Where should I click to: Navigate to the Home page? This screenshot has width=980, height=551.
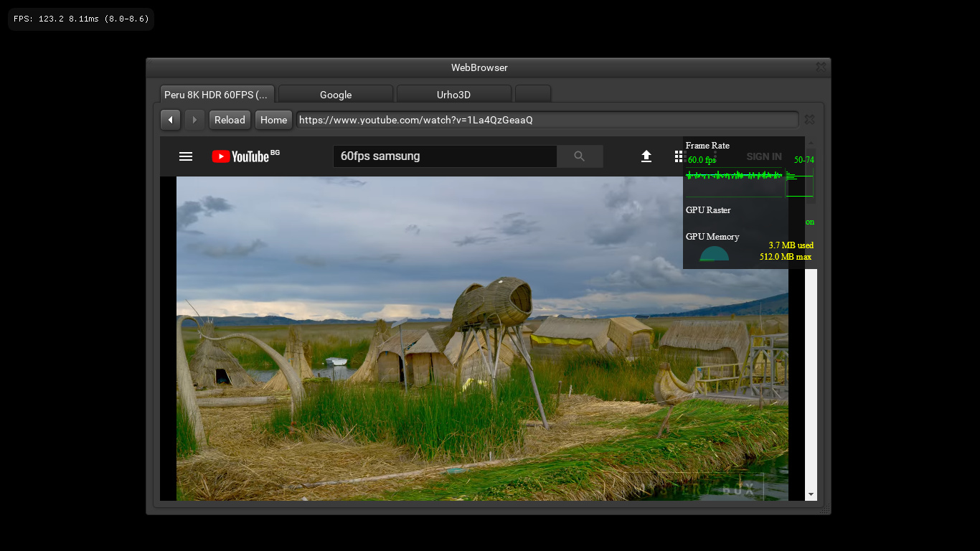[273, 120]
